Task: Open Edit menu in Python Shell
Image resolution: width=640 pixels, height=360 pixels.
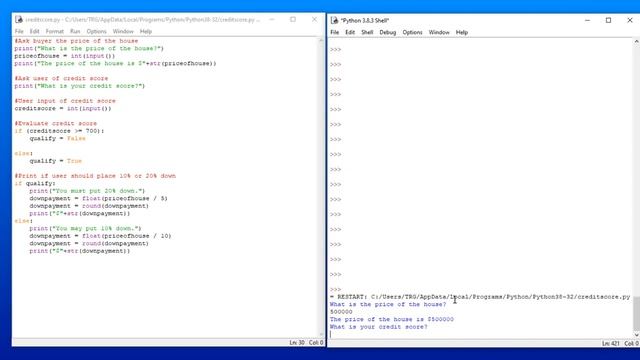Action: coord(350,32)
